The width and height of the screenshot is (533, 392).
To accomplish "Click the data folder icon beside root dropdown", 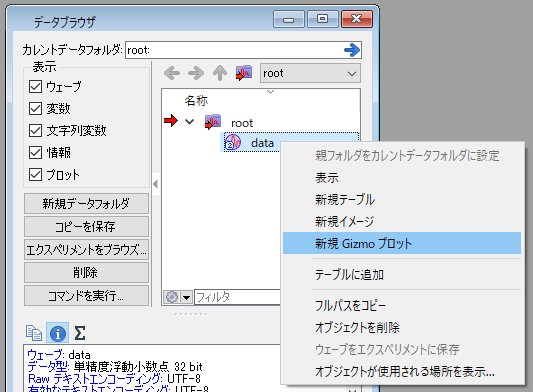I will (244, 73).
